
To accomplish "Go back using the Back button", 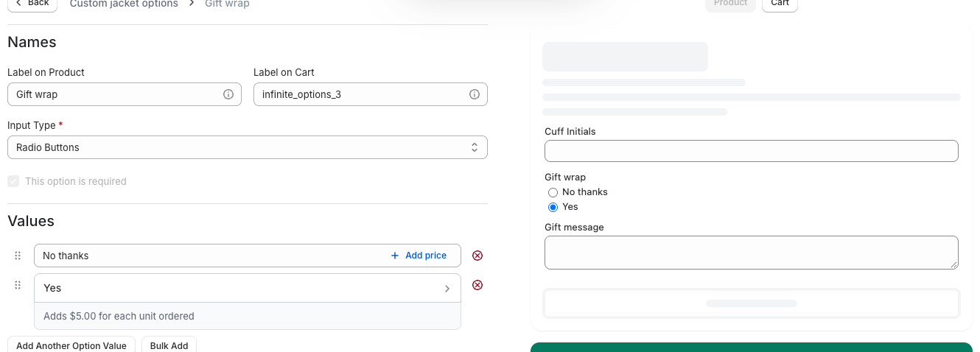I will tap(32, 4).
